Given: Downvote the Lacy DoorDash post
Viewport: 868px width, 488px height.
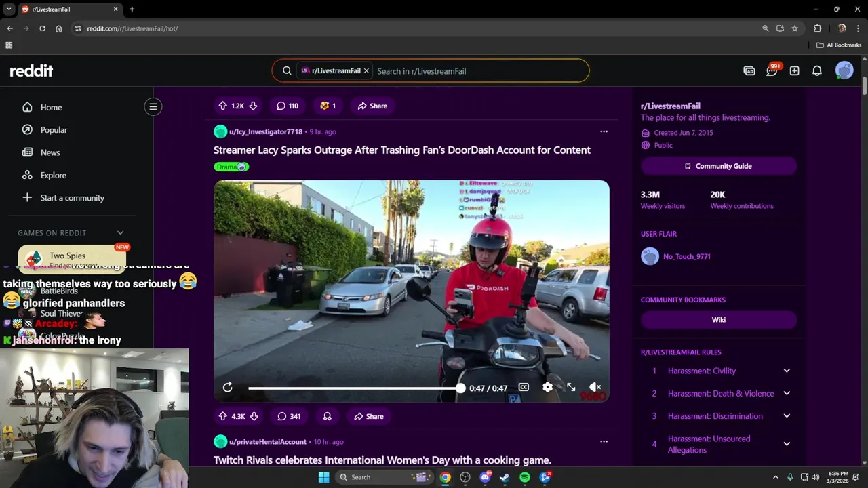Looking at the screenshot, I should pos(254,416).
